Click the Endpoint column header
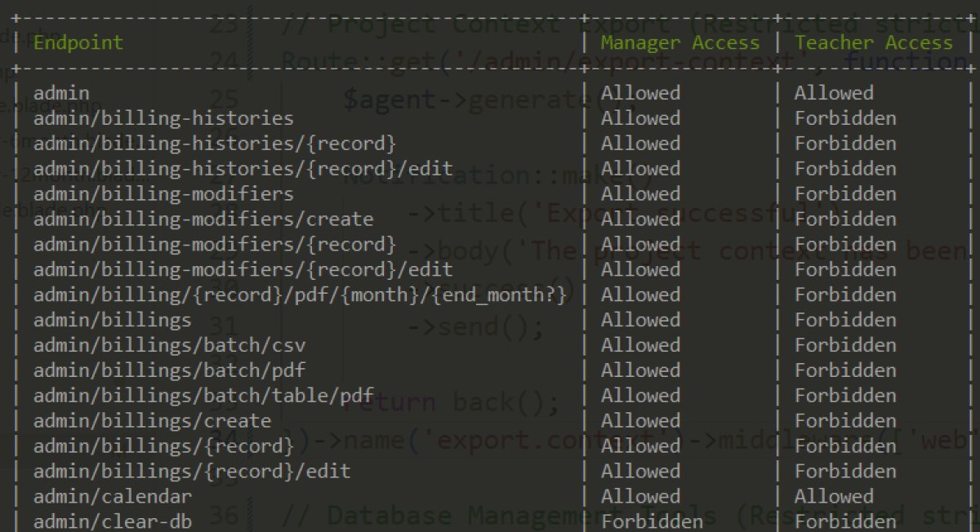The image size is (980, 532). coord(78,42)
